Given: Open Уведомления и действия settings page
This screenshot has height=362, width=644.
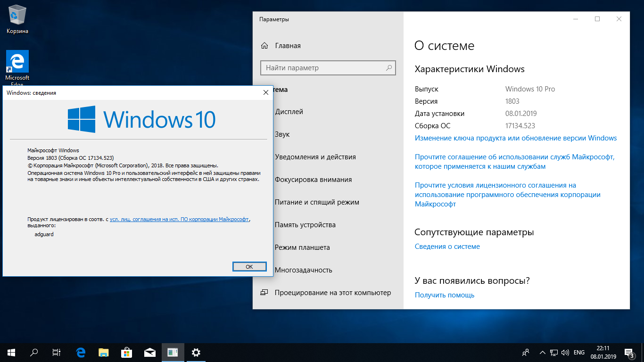Looking at the screenshot, I should pos(315,157).
